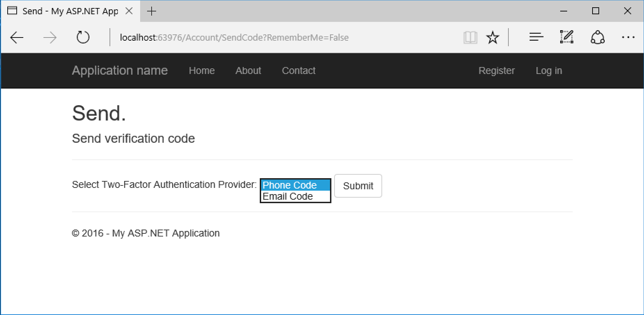Open the Hub three-lines icon
The width and height of the screenshot is (644, 315).
[536, 37]
